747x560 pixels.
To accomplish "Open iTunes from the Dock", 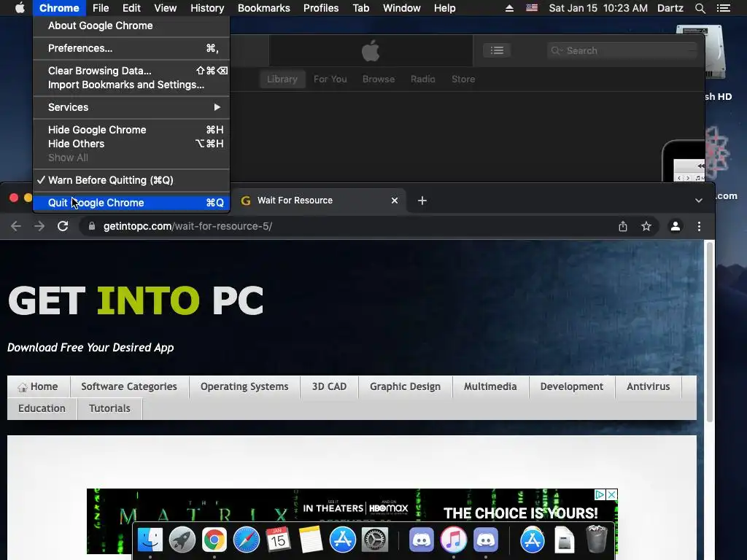I will tap(454, 540).
